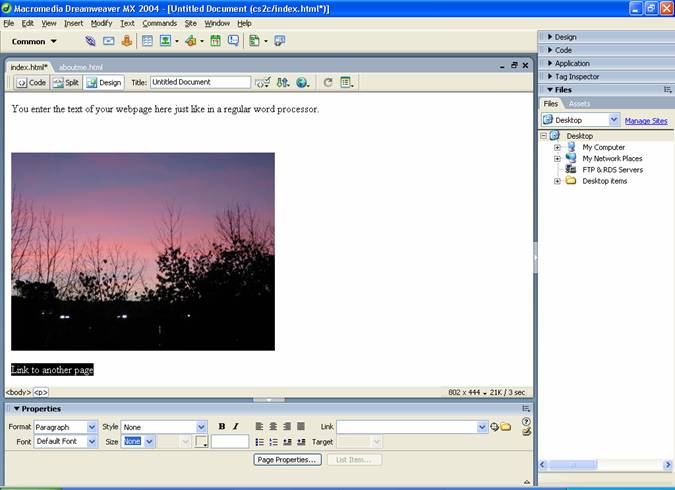This screenshot has height=490, width=675.
Task: Open the Commands menu
Action: [159, 23]
